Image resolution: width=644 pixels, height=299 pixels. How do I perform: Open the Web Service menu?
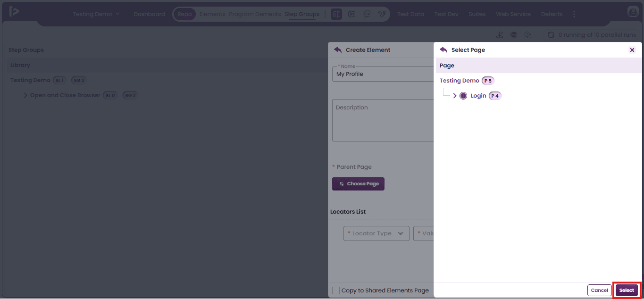pos(513,14)
